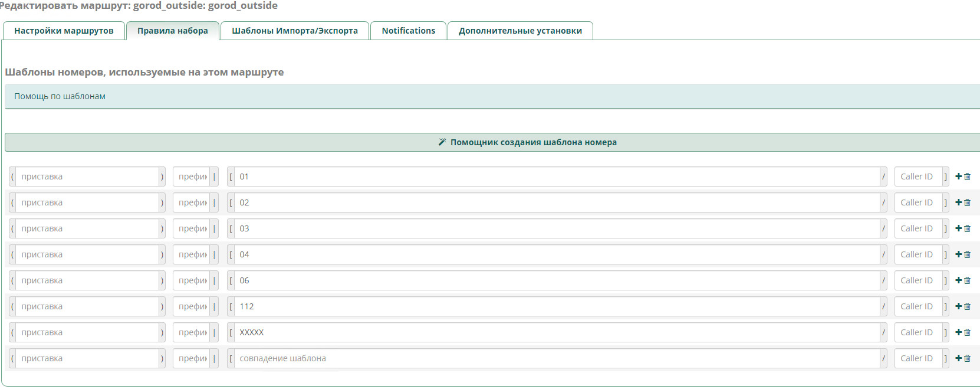Click the префикс field in the 04 row

192,254
